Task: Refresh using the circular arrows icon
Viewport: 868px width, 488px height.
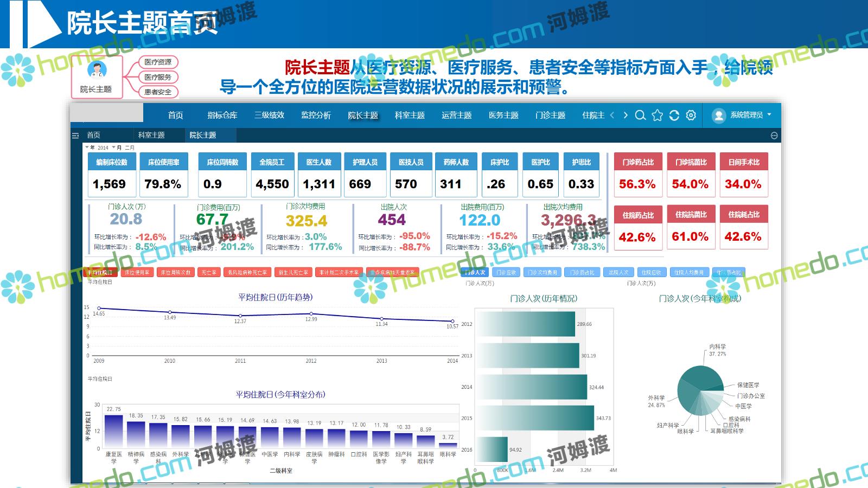Action: point(674,115)
